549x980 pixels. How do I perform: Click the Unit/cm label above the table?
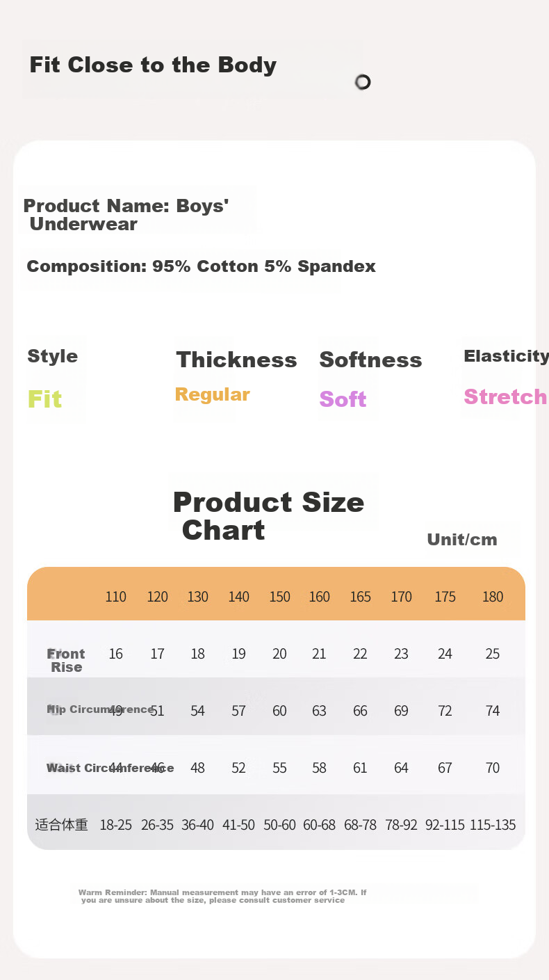click(x=462, y=540)
